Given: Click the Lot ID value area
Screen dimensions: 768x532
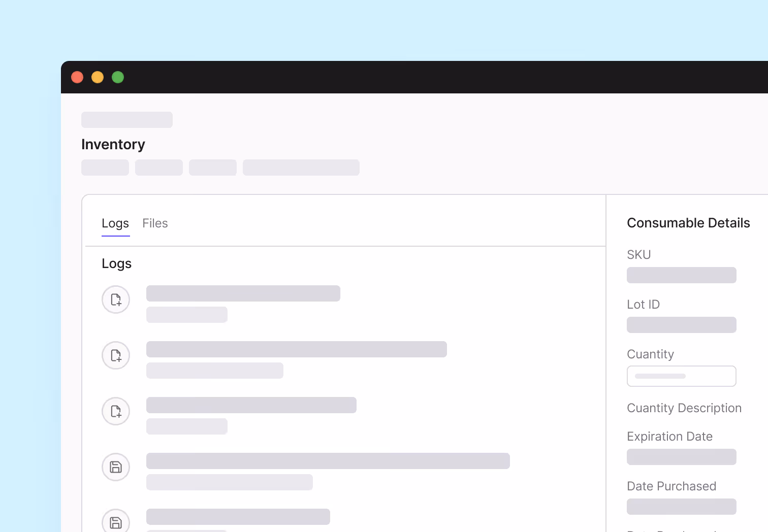Looking at the screenshot, I should pos(681,325).
